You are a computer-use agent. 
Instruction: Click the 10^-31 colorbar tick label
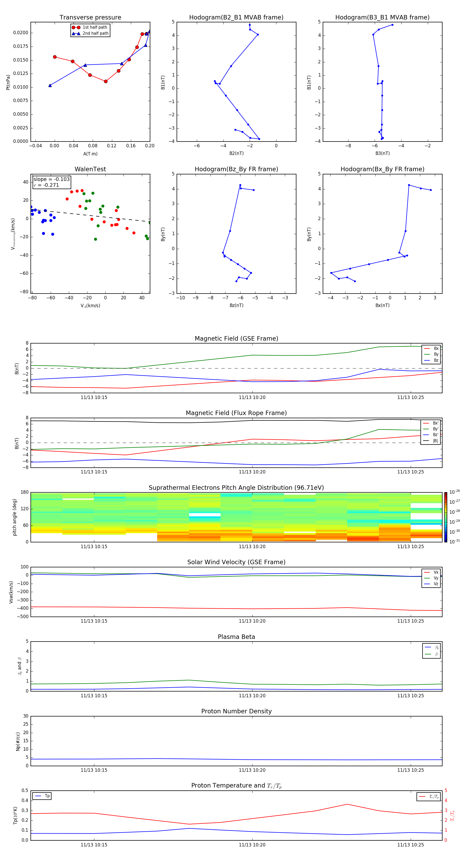[455, 542]
